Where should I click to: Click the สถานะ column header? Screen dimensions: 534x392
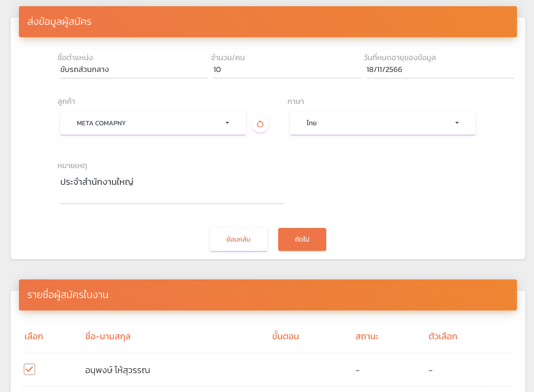[367, 336]
